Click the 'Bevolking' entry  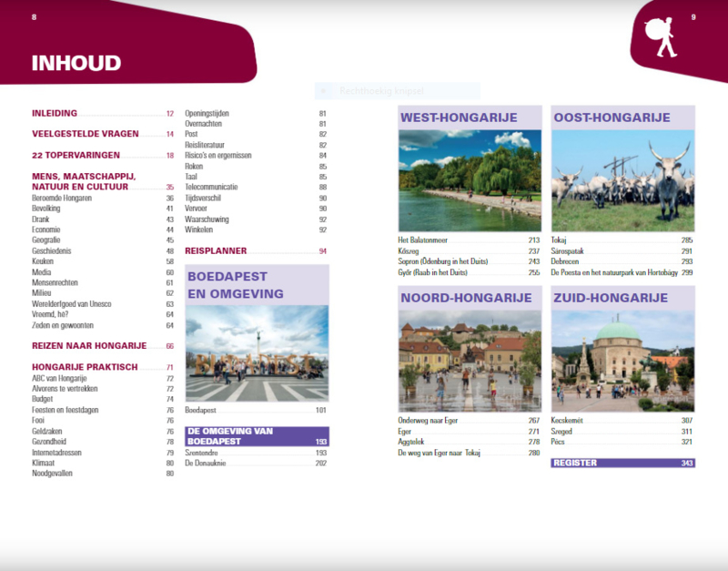pos(103,209)
